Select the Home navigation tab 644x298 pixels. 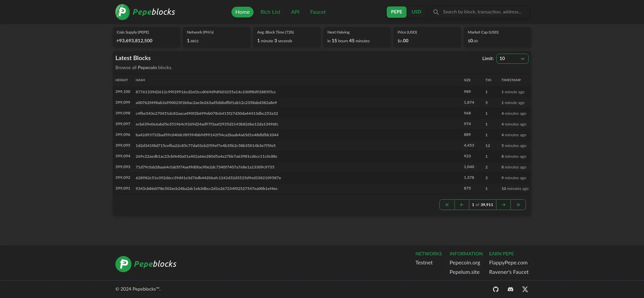click(243, 12)
